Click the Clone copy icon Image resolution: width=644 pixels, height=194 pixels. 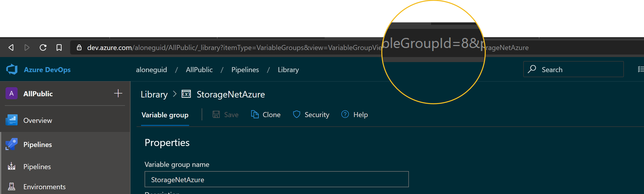click(x=255, y=114)
